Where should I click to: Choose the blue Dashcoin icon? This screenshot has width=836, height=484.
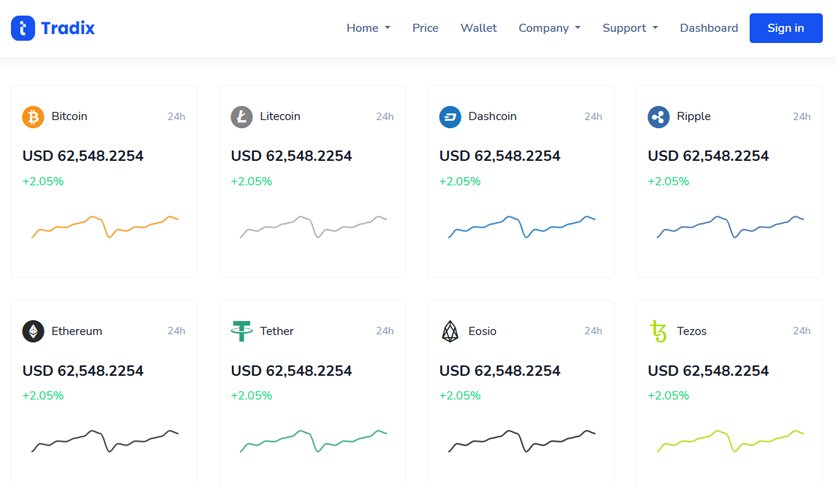[450, 117]
